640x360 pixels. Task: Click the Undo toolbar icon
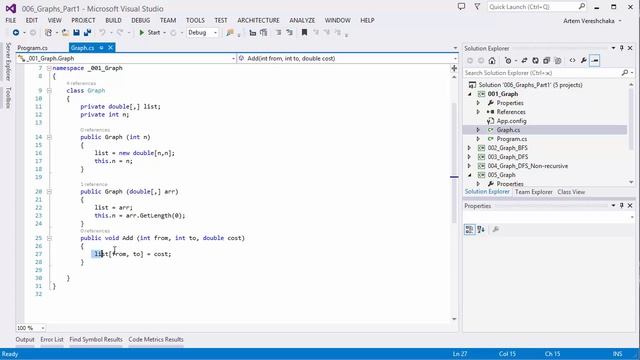click(102, 33)
